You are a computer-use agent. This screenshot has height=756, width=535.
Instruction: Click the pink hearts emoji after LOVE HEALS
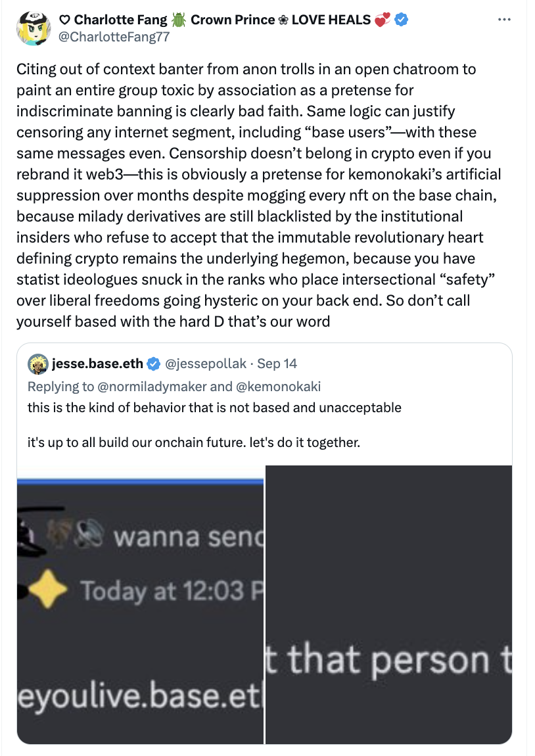tap(383, 20)
